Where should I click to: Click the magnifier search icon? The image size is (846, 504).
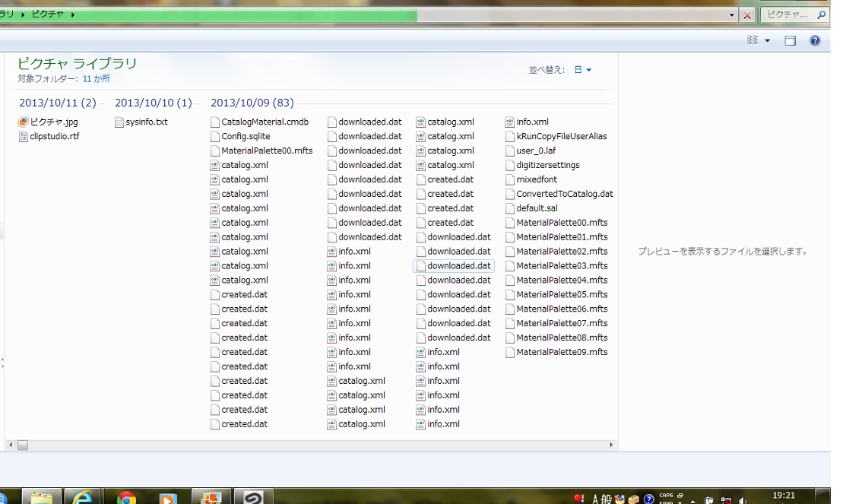(x=821, y=14)
